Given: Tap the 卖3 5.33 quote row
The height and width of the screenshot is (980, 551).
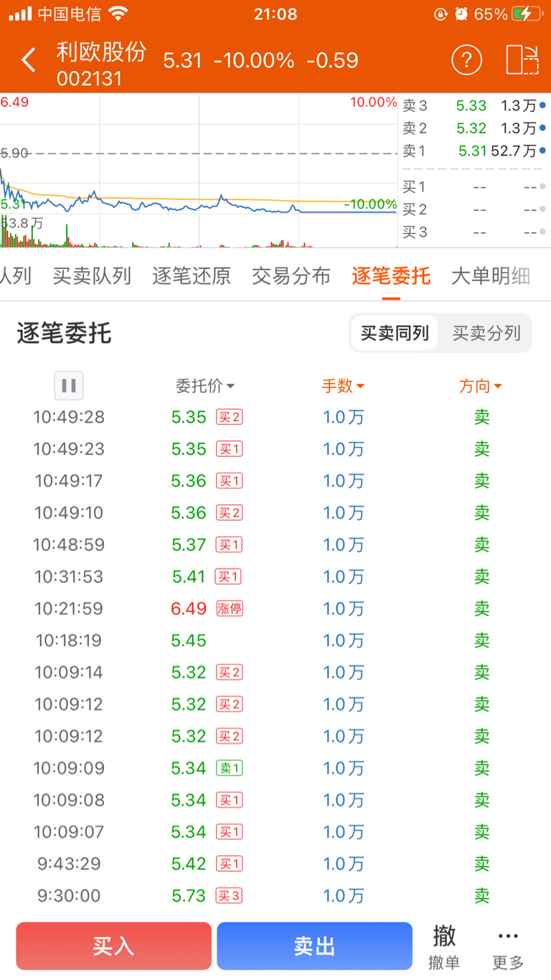Looking at the screenshot, I should coord(474,105).
